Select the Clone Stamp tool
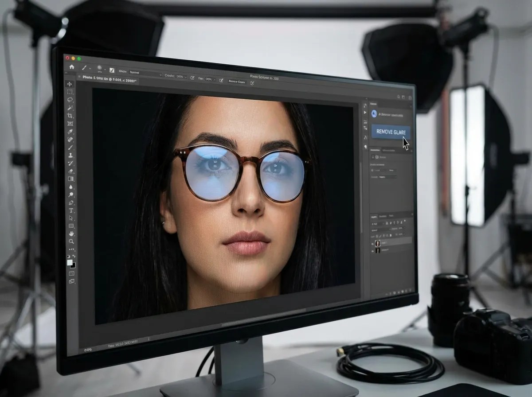Image resolution: width=532 pixels, height=397 pixels. pos(70,155)
